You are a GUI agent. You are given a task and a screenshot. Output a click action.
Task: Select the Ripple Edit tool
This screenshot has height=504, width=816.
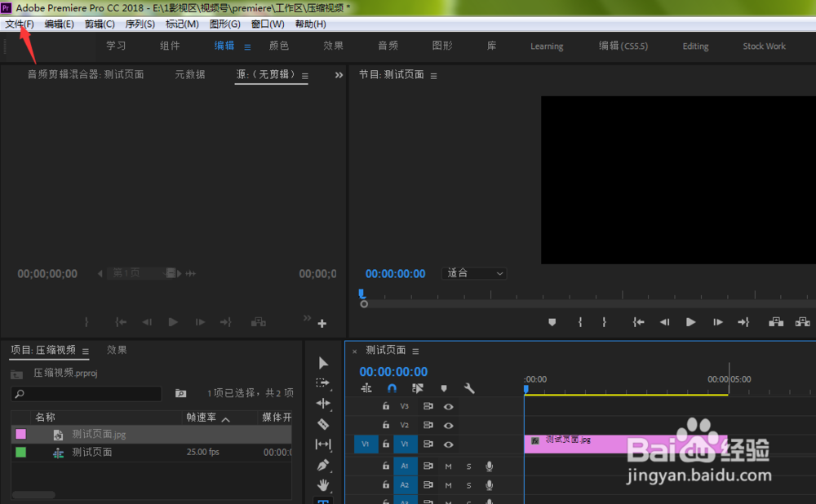click(x=323, y=403)
